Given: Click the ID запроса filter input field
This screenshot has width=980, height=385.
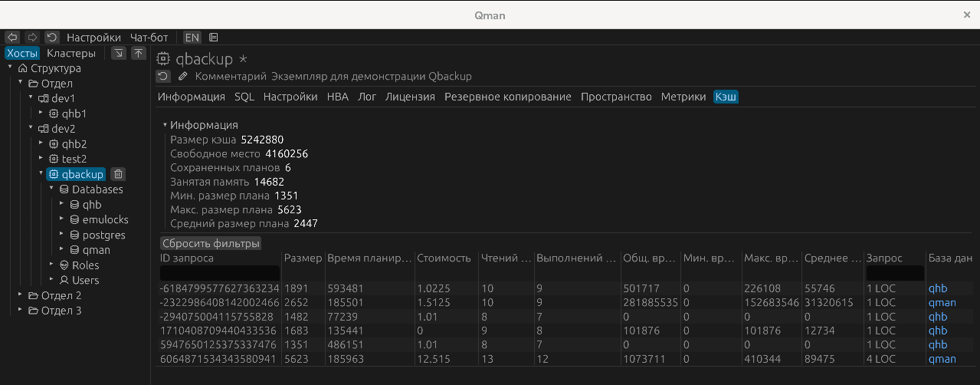Looking at the screenshot, I should (x=219, y=273).
